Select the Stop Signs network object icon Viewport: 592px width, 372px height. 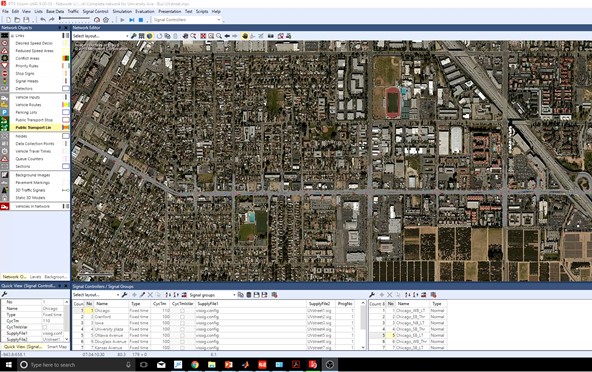point(5,73)
